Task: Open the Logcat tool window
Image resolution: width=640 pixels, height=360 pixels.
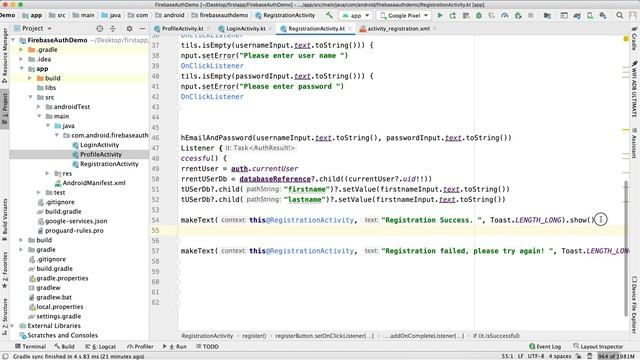Action: pyautogui.click(x=101, y=347)
